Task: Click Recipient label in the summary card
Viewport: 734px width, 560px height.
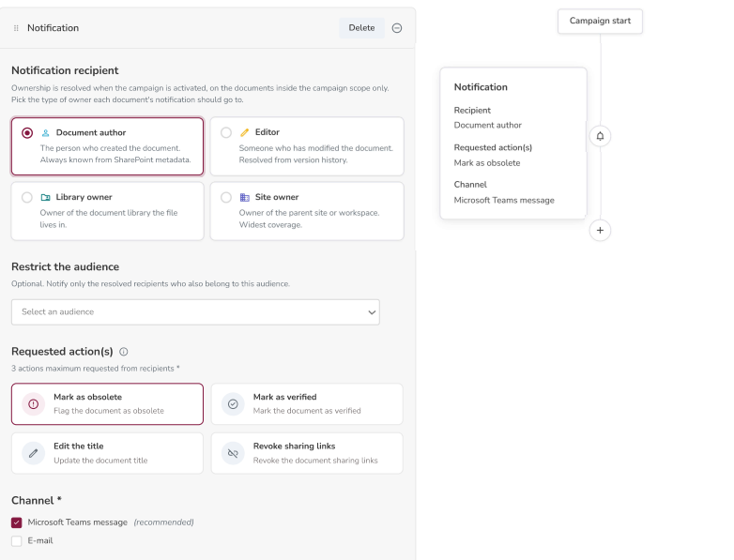Action: (472, 111)
